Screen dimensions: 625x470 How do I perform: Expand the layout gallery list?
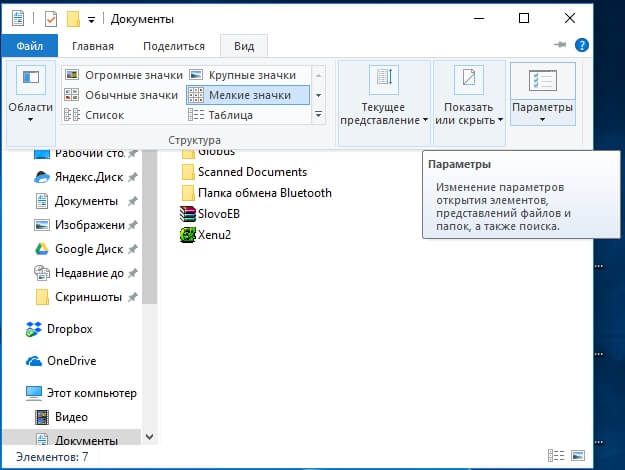click(x=318, y=115)
